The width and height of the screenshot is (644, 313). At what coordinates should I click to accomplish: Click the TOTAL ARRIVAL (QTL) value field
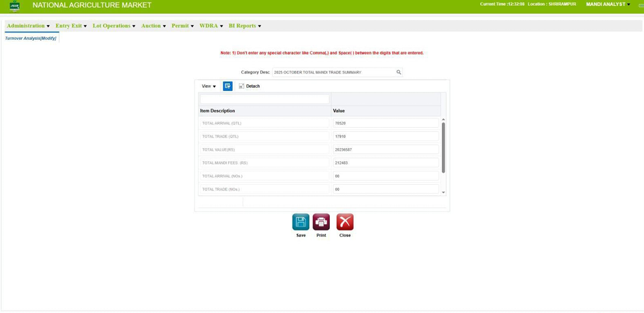tap(385, 123)
